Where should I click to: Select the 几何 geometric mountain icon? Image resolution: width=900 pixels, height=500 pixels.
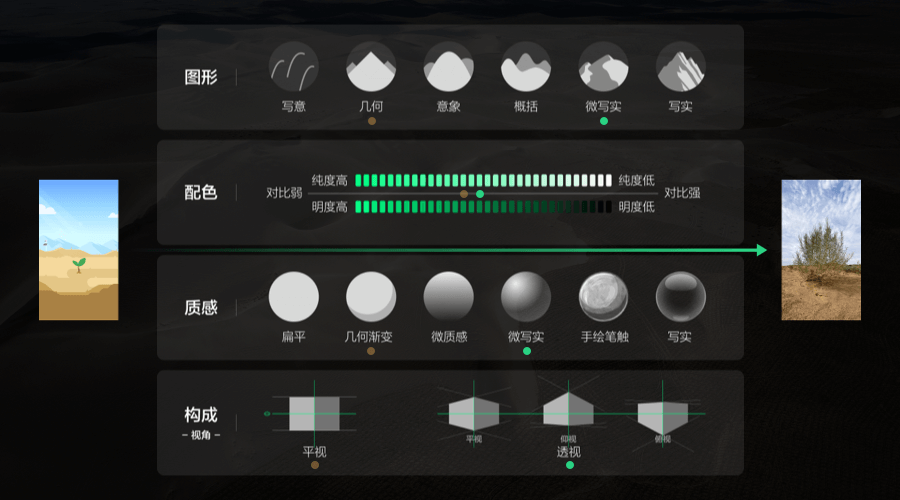(x=371, y=67)
